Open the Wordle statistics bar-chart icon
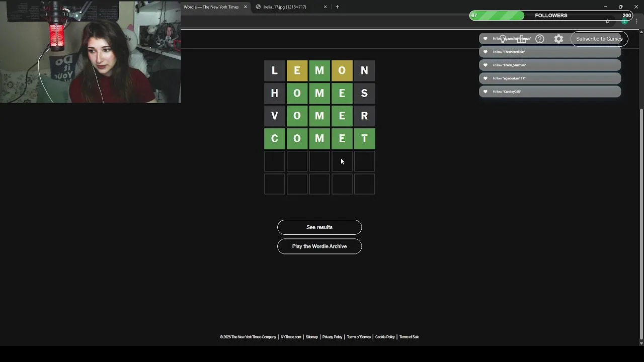 coord(522,39)
